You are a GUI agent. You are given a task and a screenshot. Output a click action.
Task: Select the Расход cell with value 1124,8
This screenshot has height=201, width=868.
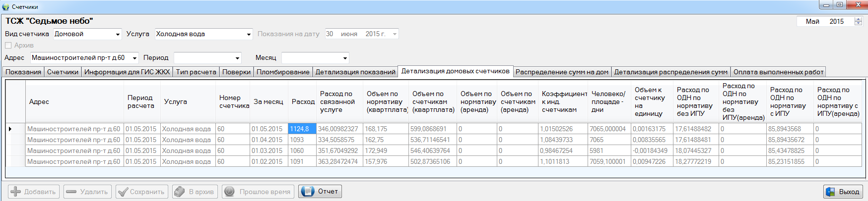click(302, 129)
